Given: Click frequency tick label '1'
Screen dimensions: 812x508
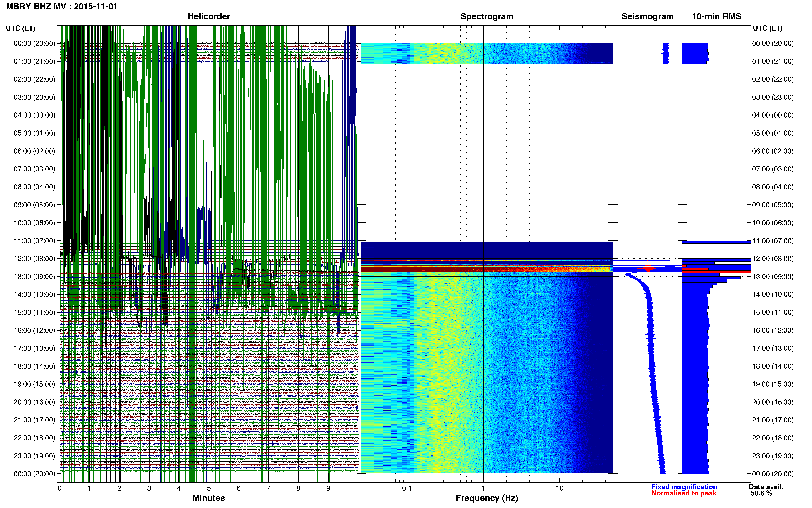Looking at the screenshot, I should 483,488.
